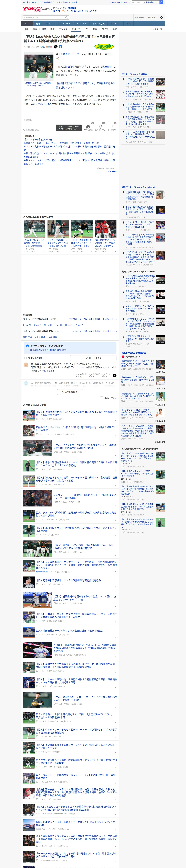Close the reaction prompt tooltip
This screenshot has width=186, height=868.
point(80,126)
